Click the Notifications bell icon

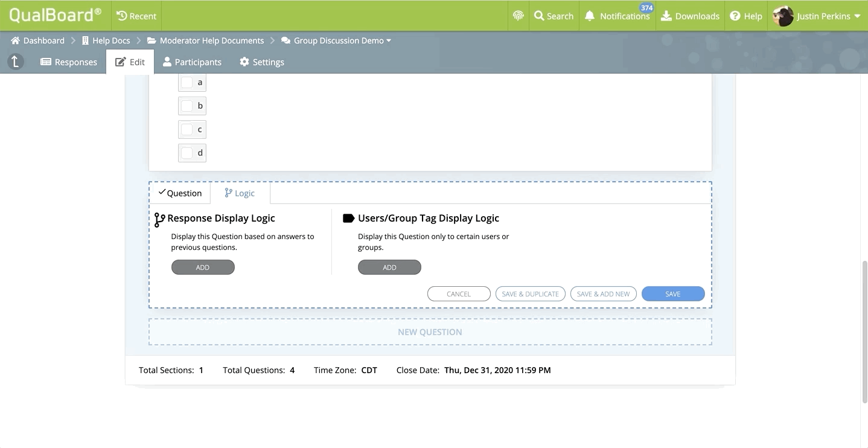tap(590, 16)
